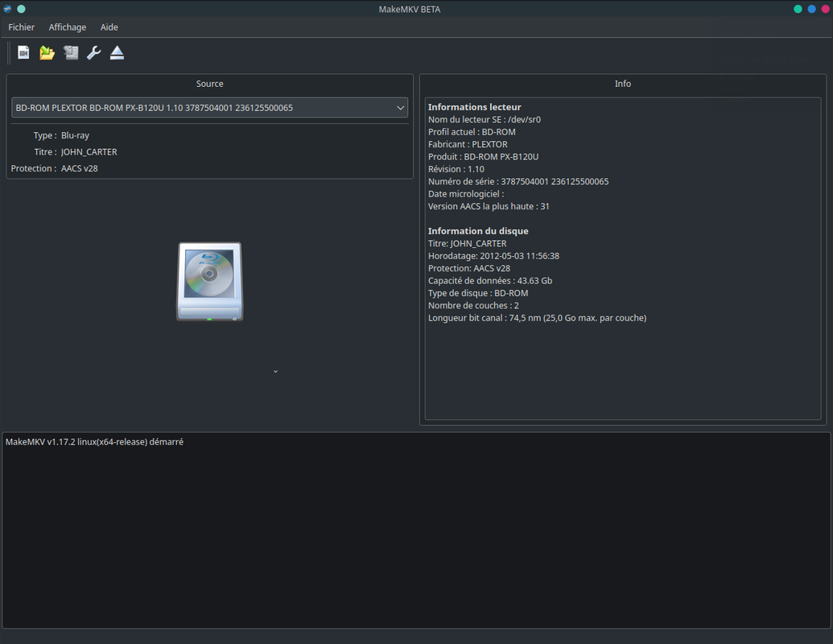Open the Aide menu
The height and width of the screenshot is (644, 833).
click(109, 27)
